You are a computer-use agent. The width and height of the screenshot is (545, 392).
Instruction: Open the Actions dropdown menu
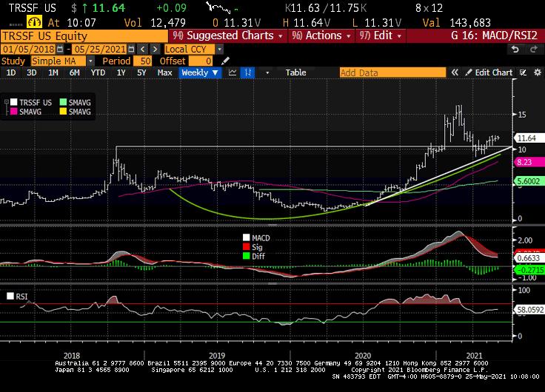321,36
